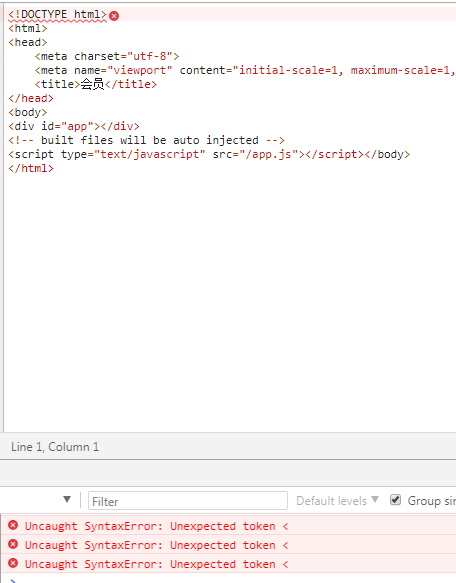The image size is (456, 583).
Task: Click inside the console Filter field
Action: [x=187, y=501]
